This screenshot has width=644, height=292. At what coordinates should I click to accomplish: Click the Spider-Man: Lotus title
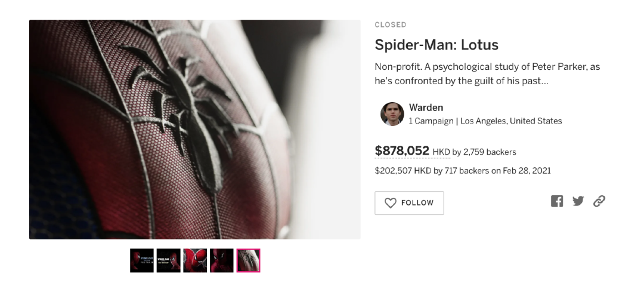pyautogui.click(x=436, y=45)
